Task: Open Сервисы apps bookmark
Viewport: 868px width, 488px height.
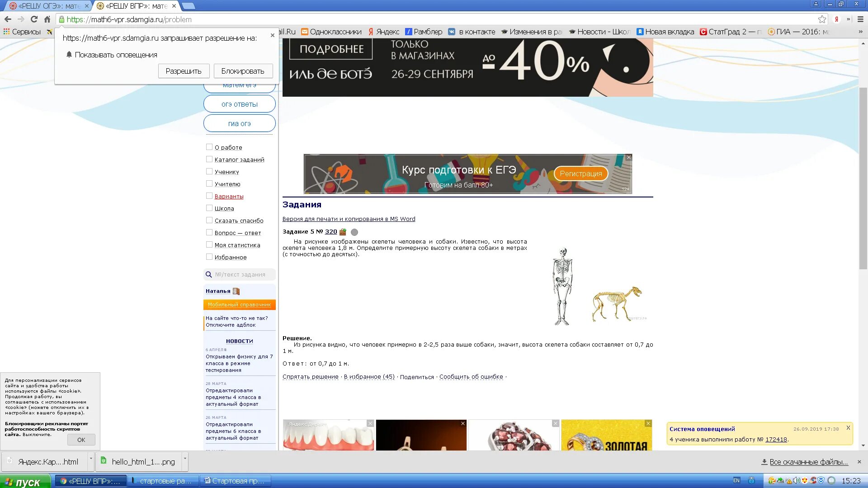Action: pyautogui.click(x=22, y=32)
